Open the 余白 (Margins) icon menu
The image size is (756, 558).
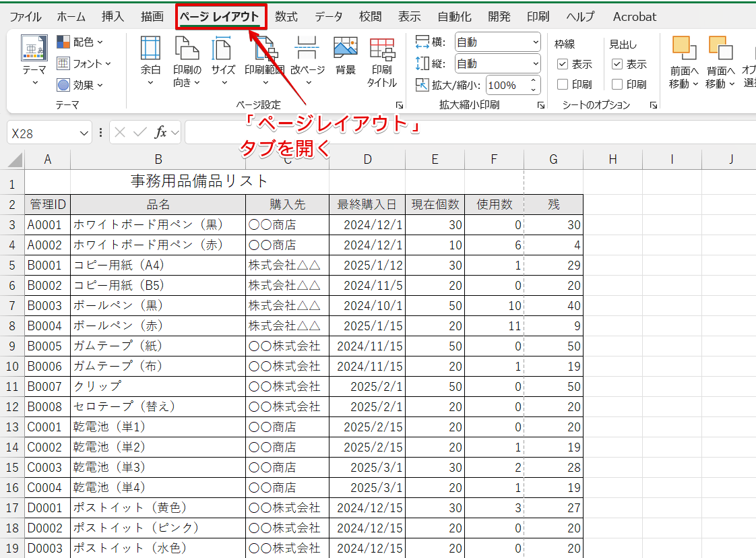click(150, 50)
